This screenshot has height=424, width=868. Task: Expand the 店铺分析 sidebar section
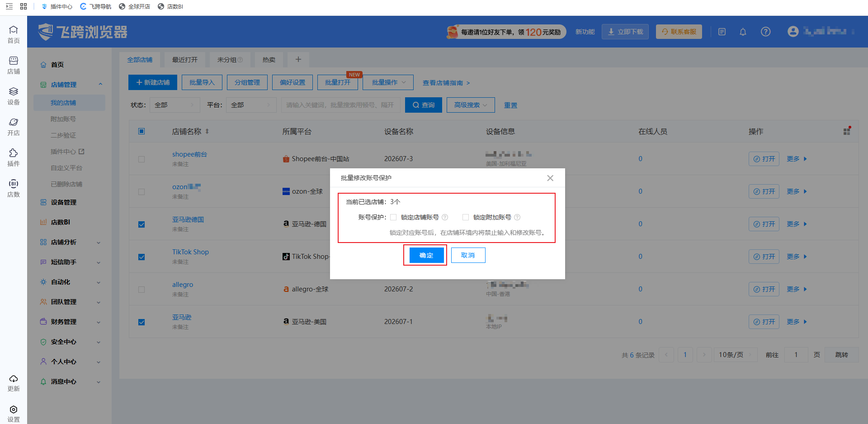pyautogui.click(x=99, y=243)
